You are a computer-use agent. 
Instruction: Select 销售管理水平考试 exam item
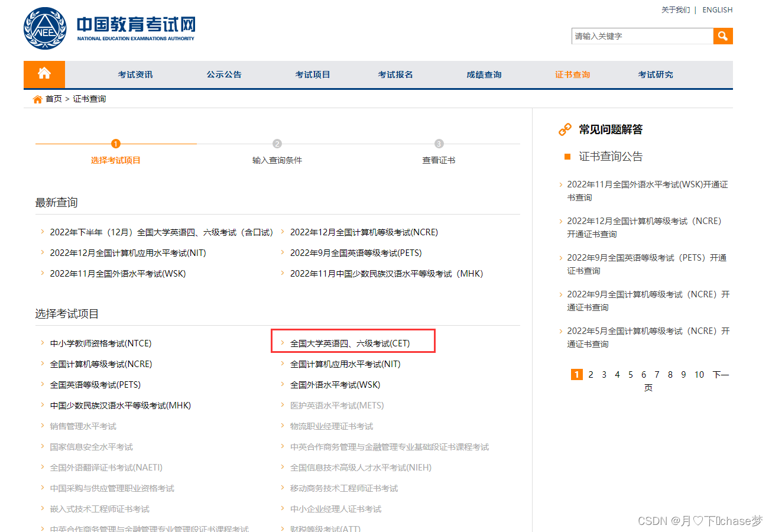click(83, 426)
